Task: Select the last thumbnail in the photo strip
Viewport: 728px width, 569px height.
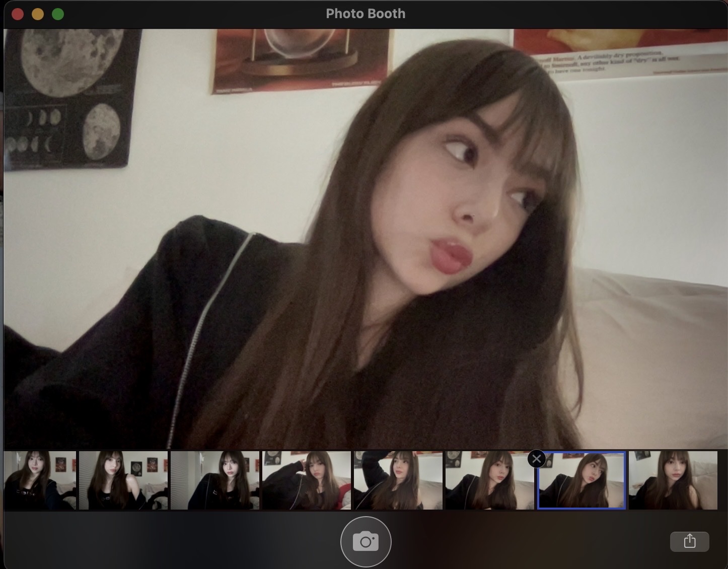Action: (x=673, y=480)
